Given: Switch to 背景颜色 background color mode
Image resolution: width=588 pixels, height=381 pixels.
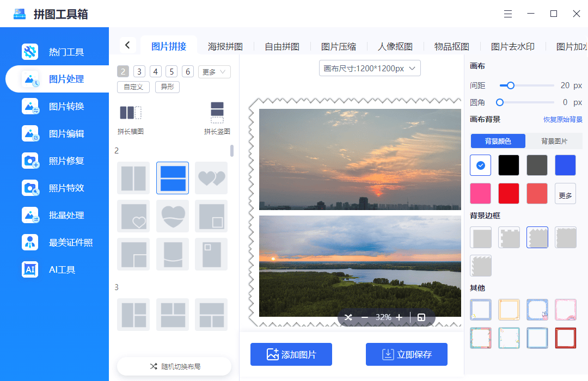Looking at the screenshot, I should coord(498,141).
